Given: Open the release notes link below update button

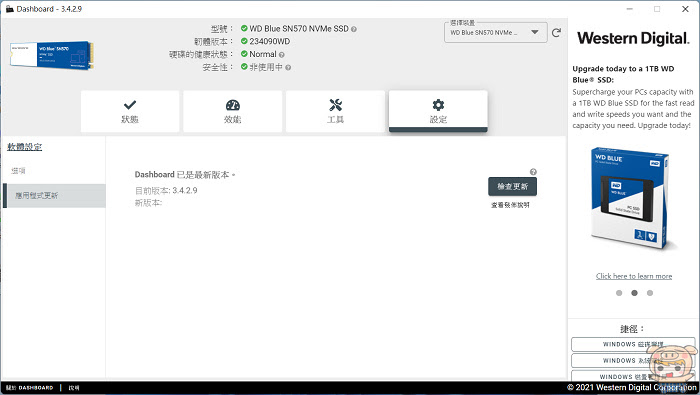Looking at the screenshot, I should 510,205.
